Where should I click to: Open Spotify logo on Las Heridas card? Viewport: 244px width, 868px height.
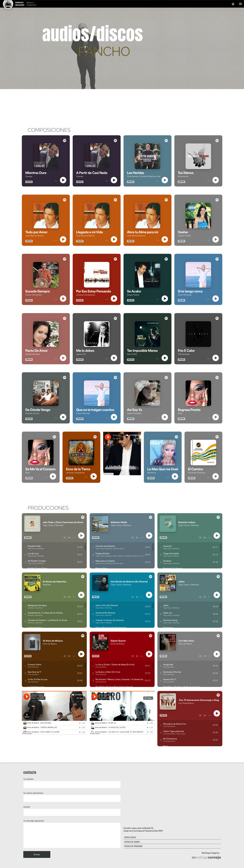[x=166, y=140]
